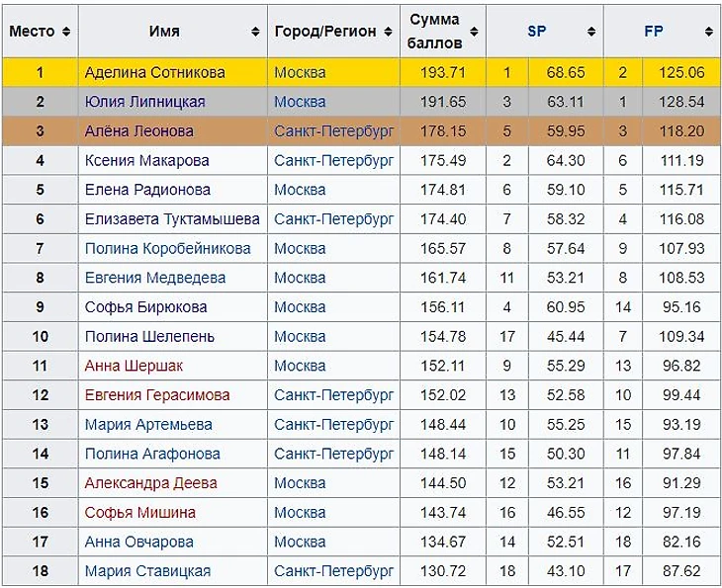Click Москва link in Елена Радионова's row
The width and height of the screenshot is (722, 588).
coord(300,190)
